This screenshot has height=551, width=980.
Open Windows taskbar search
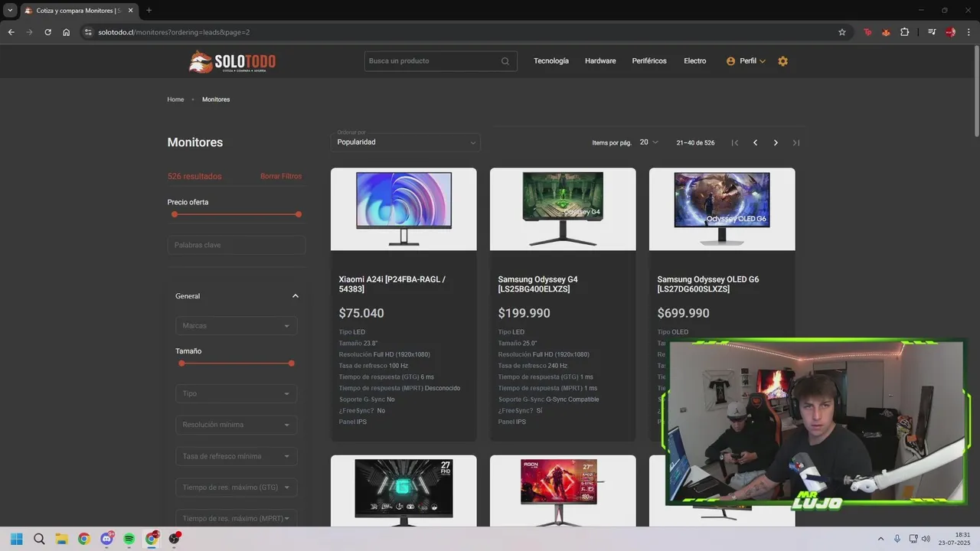coord(39,539)
